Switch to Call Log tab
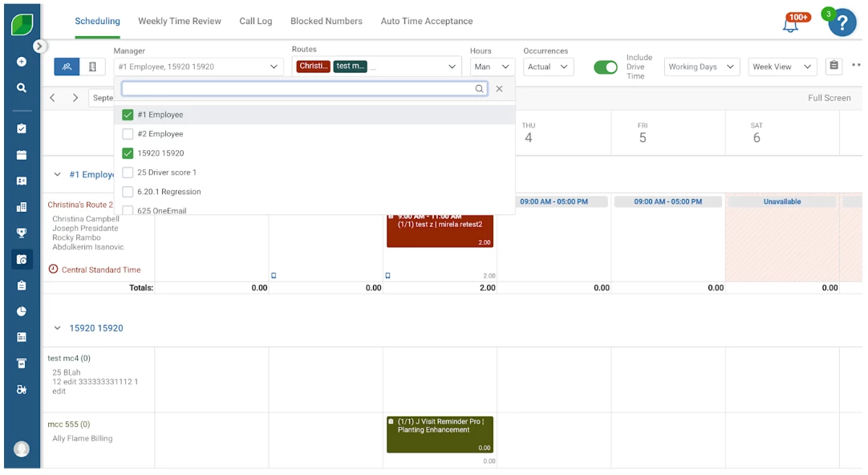Image resolution: width=868 pixels, height=475 pixels. pyautogui.click(x=256, y=21)
